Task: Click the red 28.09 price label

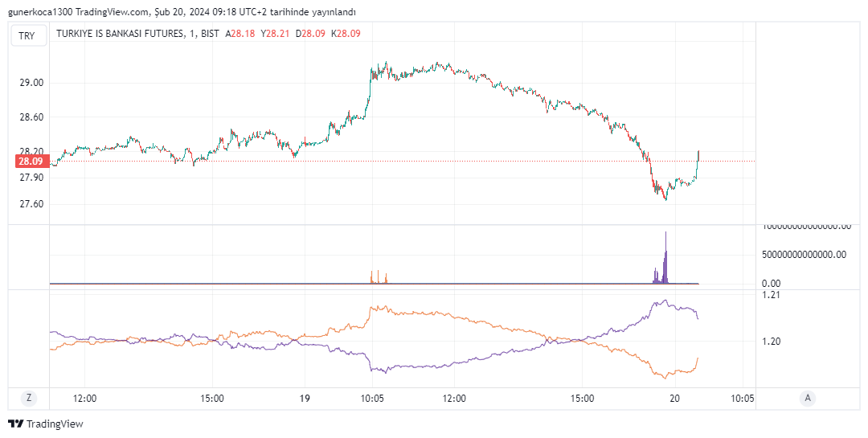Action: click(x=31, y=161)
